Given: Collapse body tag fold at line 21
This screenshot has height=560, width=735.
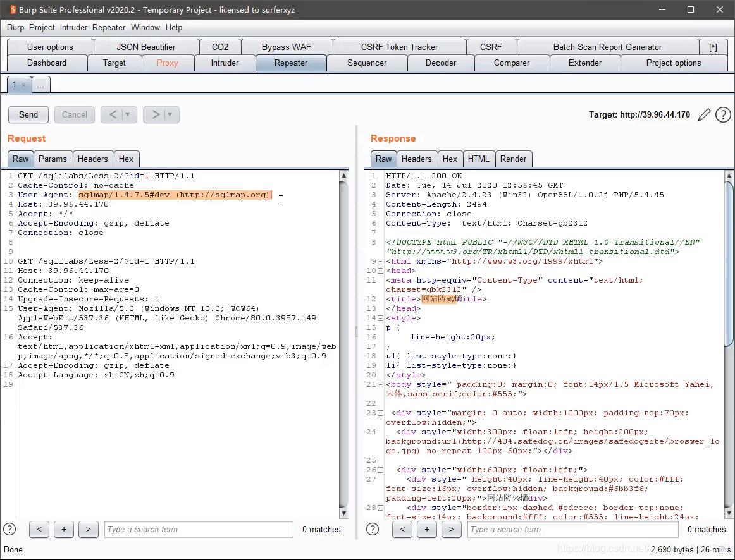Looking at the screenshot, I should pyautogui.click(x=380, y=384).
